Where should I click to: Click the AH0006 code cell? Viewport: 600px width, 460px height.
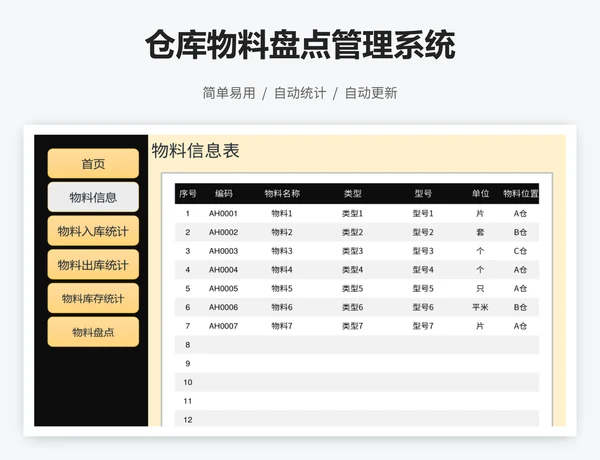[x=223, y=307]
